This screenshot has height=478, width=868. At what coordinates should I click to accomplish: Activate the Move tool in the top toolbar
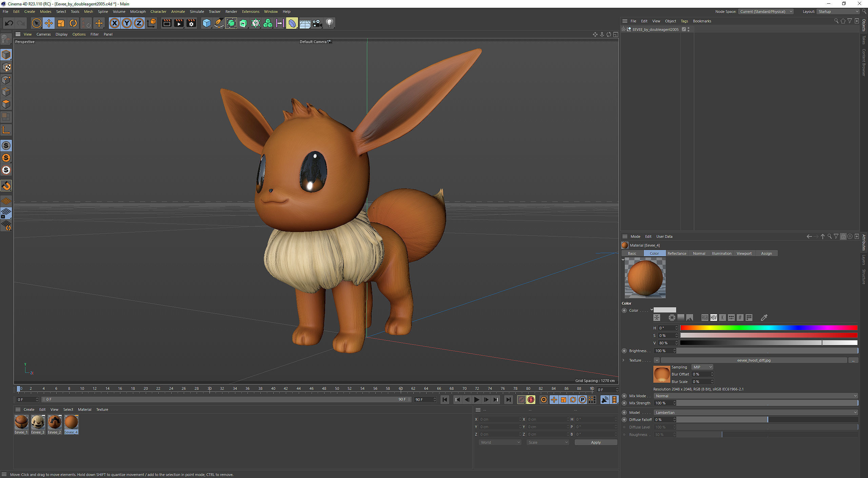pyautogui.click(x=48, y=23)
